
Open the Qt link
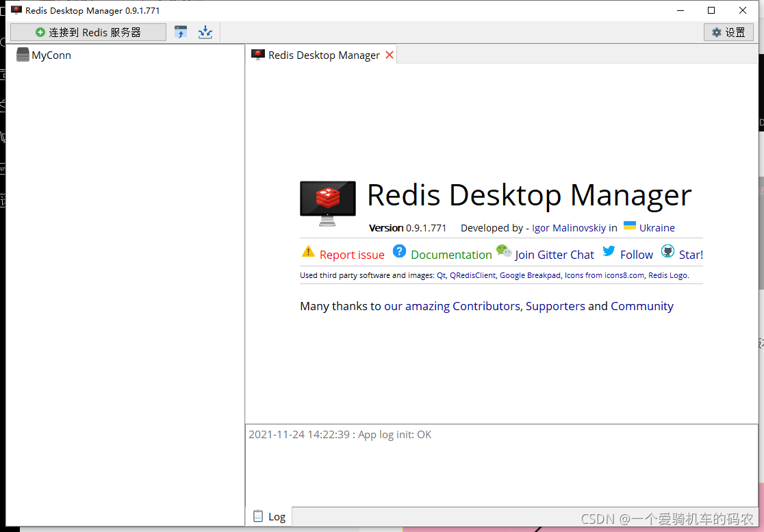[x=440, y=275]
